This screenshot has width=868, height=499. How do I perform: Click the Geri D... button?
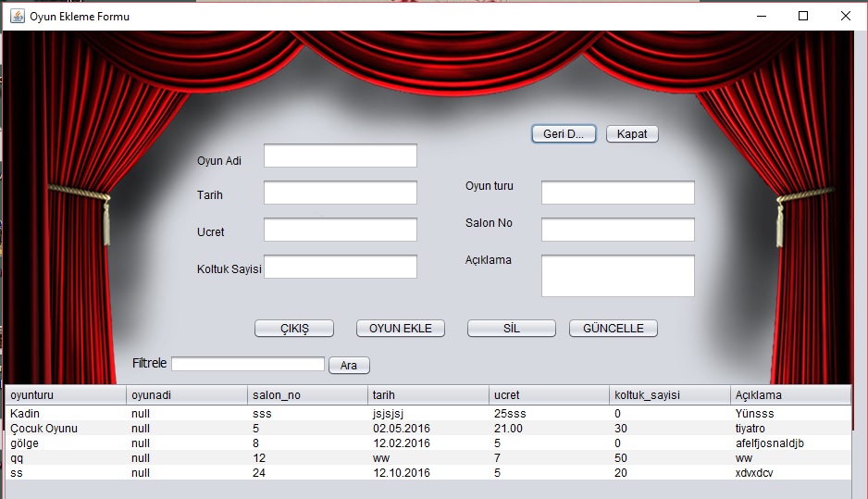click(564, 134)
